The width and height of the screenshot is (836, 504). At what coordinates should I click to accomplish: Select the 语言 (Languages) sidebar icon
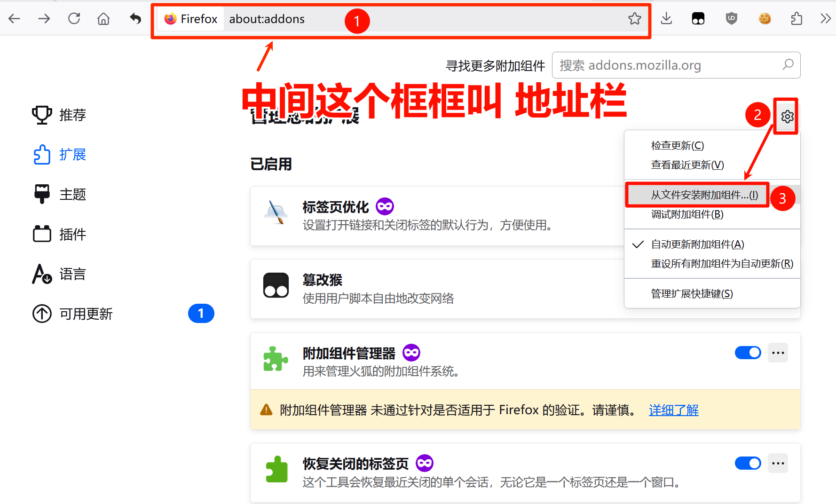(71, 274)
